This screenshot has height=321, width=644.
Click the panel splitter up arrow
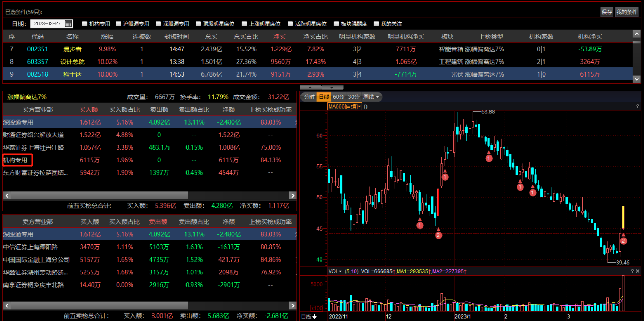310,88
